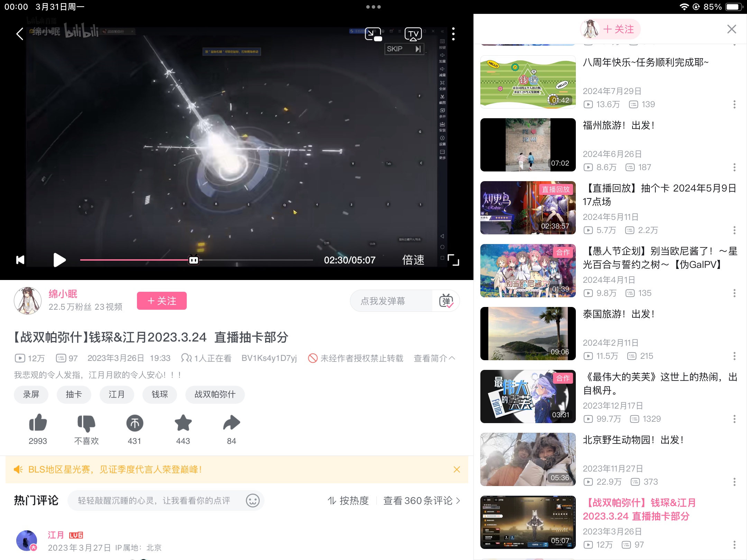
Task: Open options for 愚人节企划 video
Action: pos(735,293)
